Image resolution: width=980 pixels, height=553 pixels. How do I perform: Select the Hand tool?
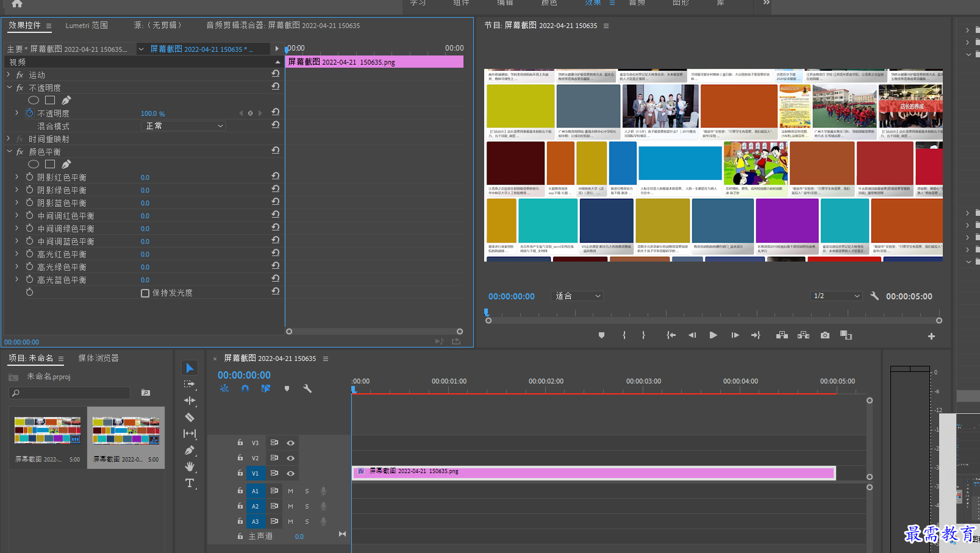click(x=190, y=466)
